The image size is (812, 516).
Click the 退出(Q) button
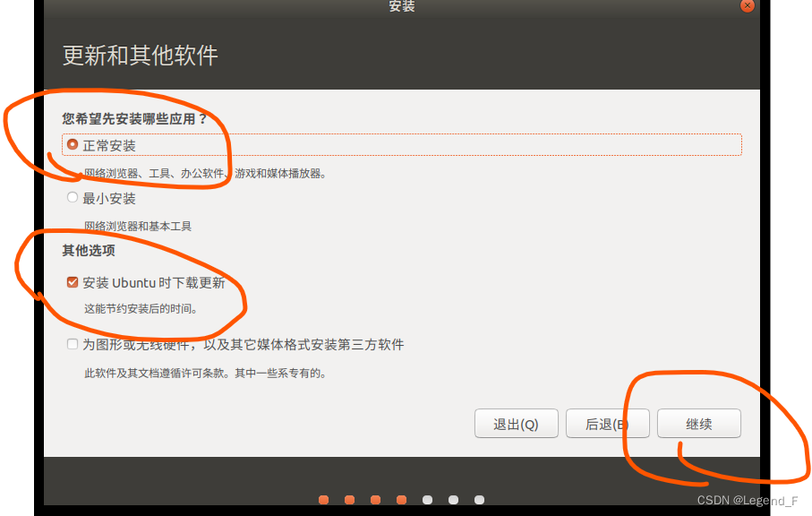(517, 424)
